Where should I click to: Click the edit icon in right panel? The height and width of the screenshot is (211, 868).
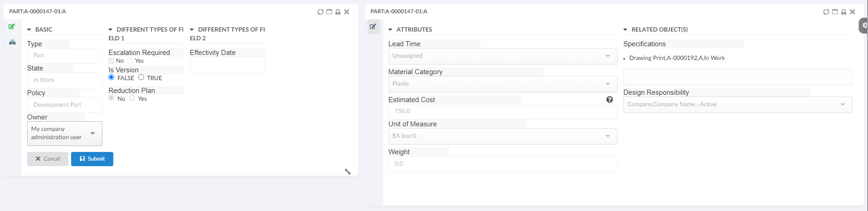(373, 27)
